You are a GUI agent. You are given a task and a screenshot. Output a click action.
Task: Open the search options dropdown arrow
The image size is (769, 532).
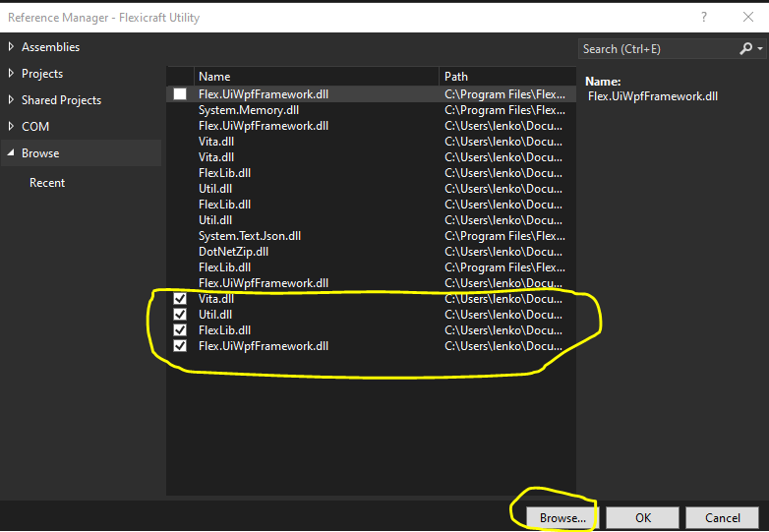[x=760, y=48]
